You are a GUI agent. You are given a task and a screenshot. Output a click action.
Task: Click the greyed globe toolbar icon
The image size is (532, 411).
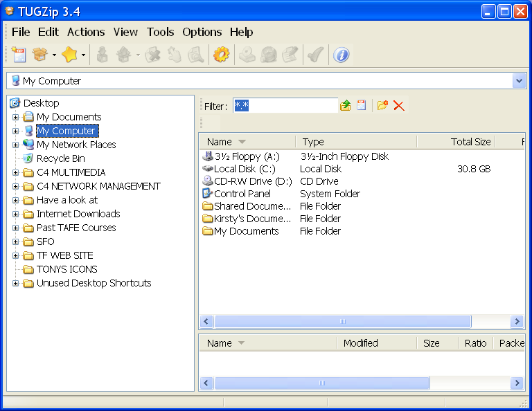click(269, 54)
